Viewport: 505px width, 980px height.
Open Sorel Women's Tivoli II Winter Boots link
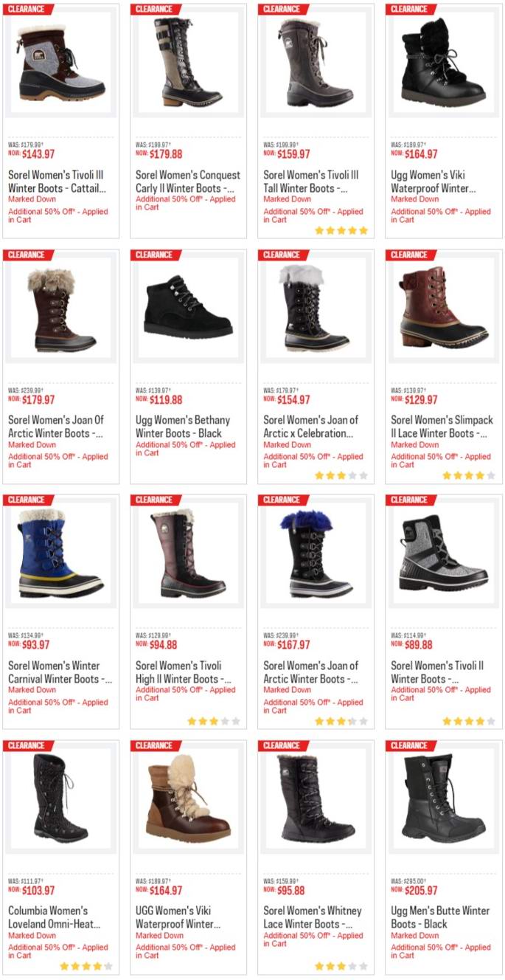[438, 672]
